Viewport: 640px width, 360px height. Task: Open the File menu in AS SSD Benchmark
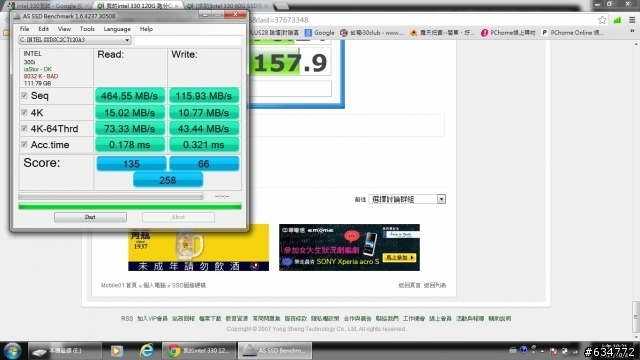(24, 29)
